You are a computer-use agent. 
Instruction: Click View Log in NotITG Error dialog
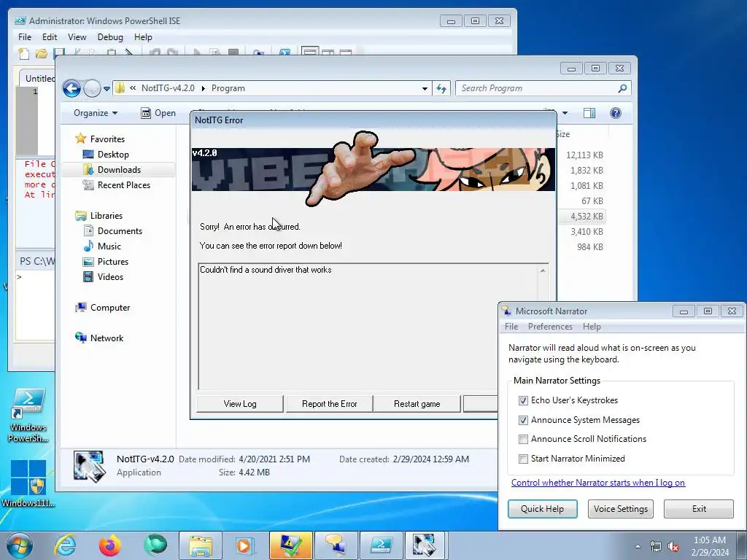tap(240, 404)
